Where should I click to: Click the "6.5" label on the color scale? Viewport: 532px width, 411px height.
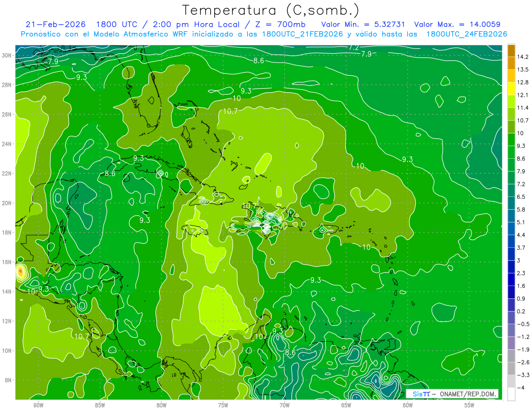[x=521, y=197]
